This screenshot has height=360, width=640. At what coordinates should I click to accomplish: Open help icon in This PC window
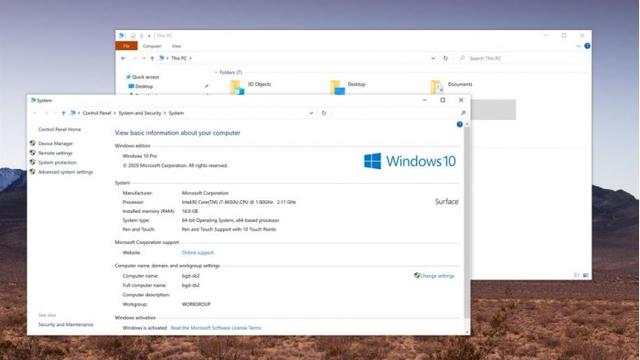[x=587, y=46]
